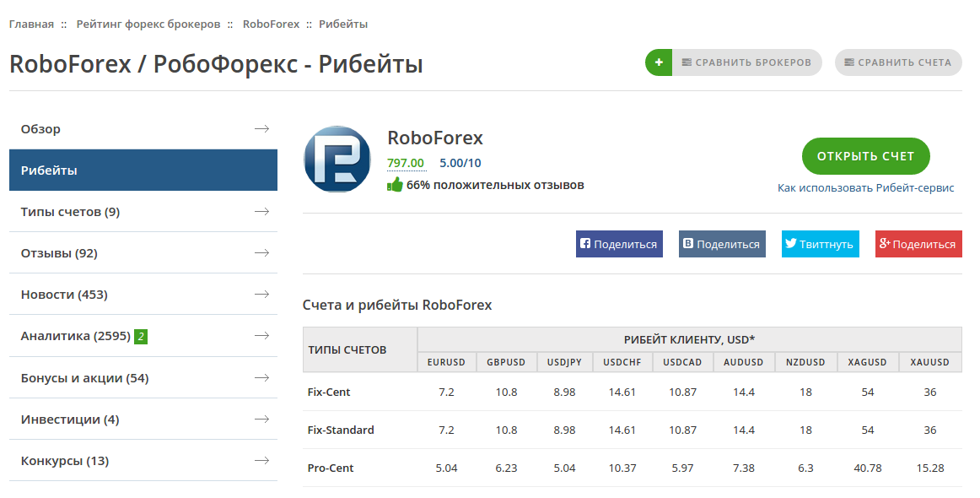The height and width of the screenshot is (498, 980).
Task: Share on VK button
Action: tap(723, 244)
